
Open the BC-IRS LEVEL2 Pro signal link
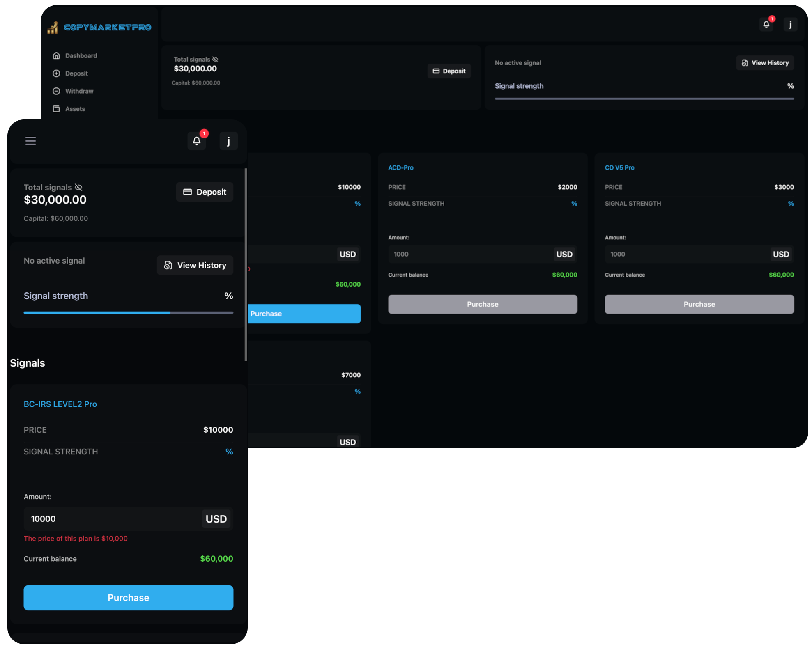tap(60, 404)
